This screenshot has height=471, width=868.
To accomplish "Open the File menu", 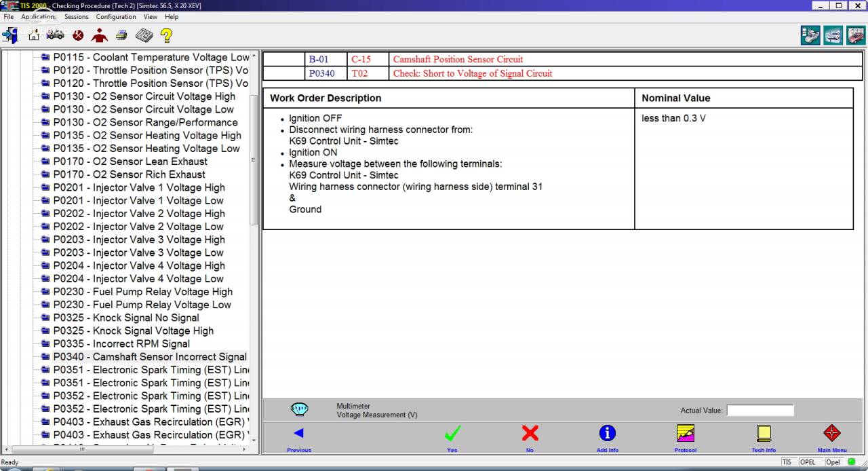I will click(9, 16).
